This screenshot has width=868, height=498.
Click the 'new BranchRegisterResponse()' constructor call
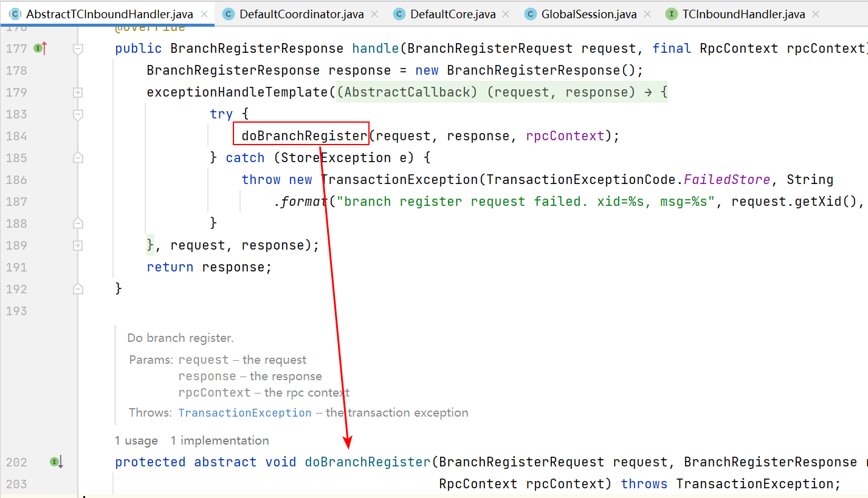(x=526, y=70)
